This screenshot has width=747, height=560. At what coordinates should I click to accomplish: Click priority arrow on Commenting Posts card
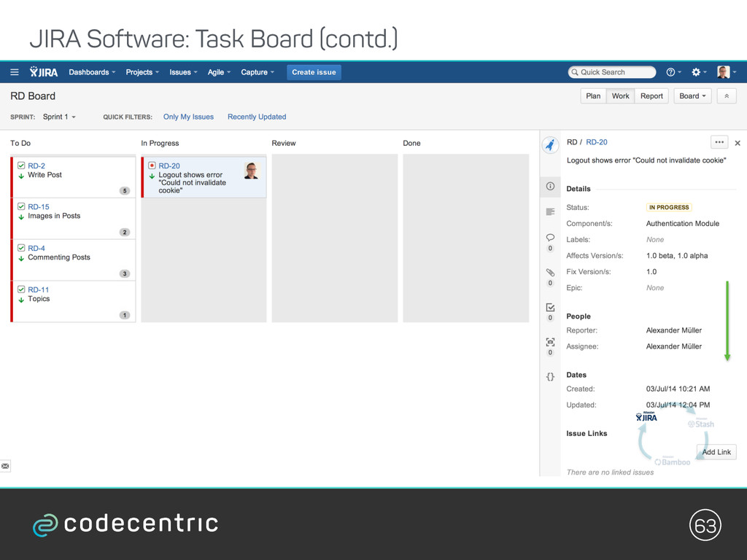pyautogui.click(x=21, y=258)
